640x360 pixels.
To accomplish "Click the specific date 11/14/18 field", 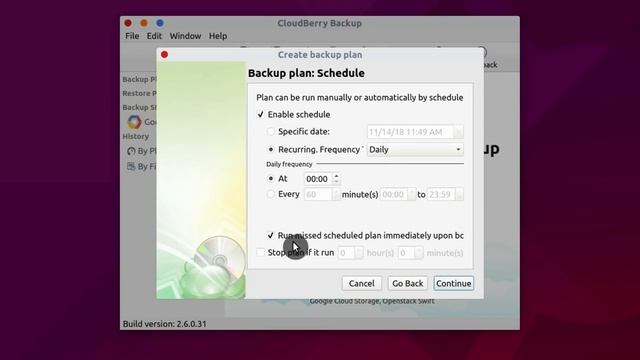I will [x=411, y=132].
